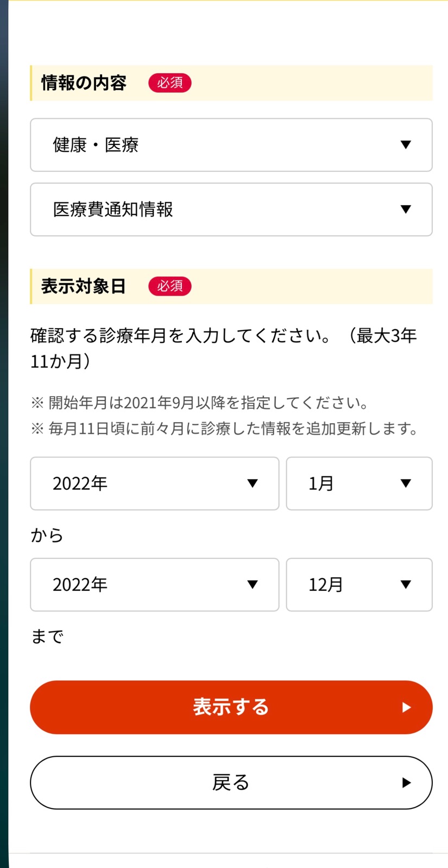
Task: Click the 情報の内容 section heading
Action: pyautogui.click(x=84, y=83)
